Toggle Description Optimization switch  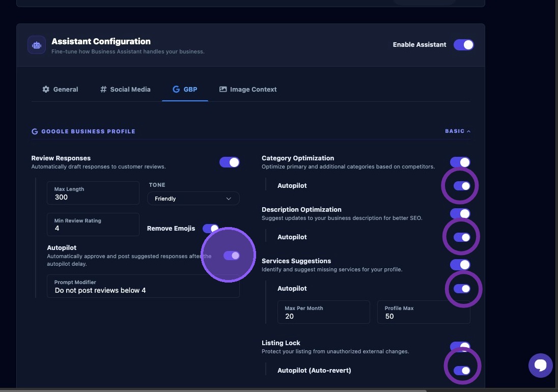[460, 213]
